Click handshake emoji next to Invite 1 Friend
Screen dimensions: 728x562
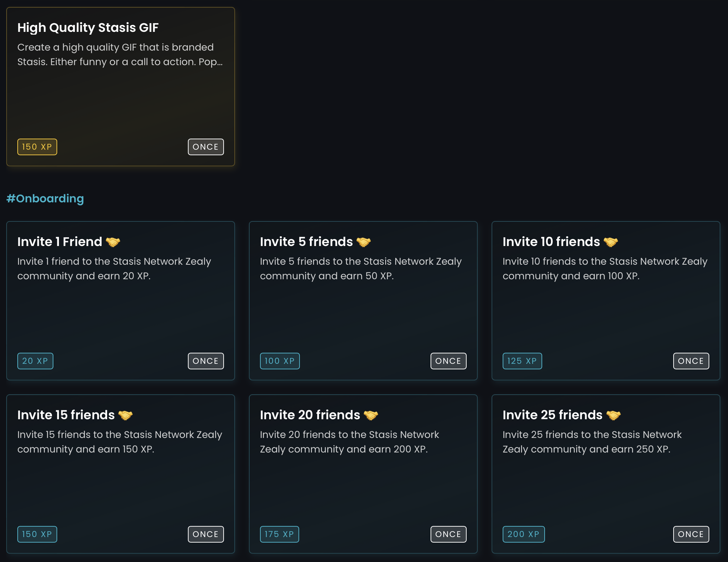click(113, 242)
